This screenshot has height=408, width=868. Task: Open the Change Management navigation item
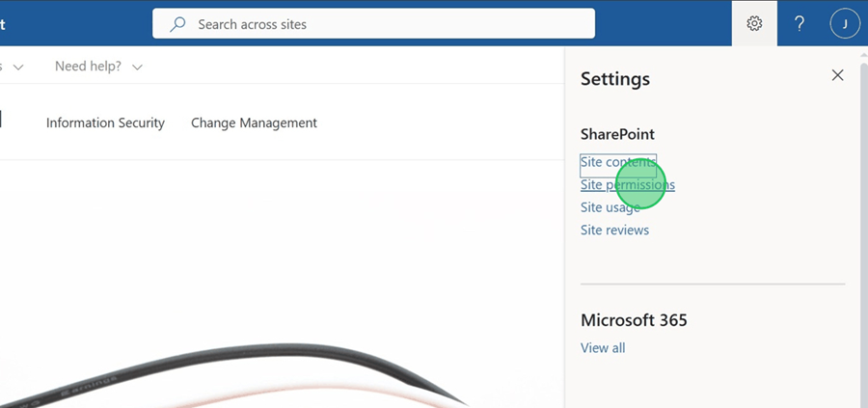pyautogui.click(x=254, y=122)
